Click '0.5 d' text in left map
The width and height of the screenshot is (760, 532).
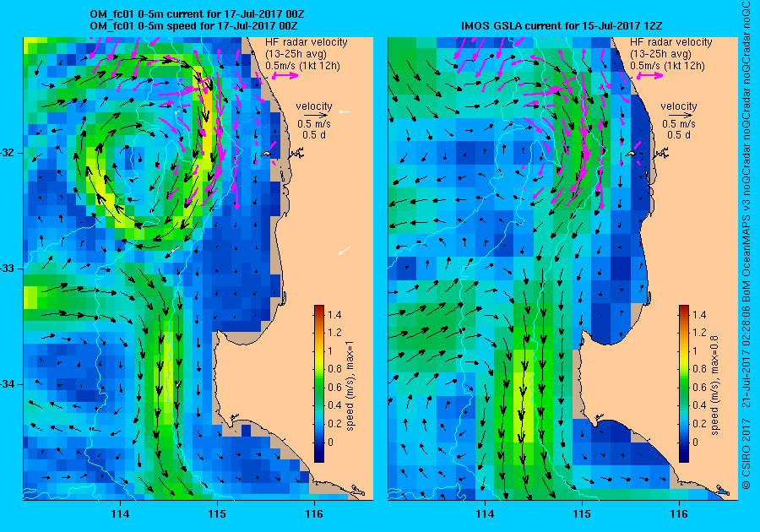tap(314, 135)
